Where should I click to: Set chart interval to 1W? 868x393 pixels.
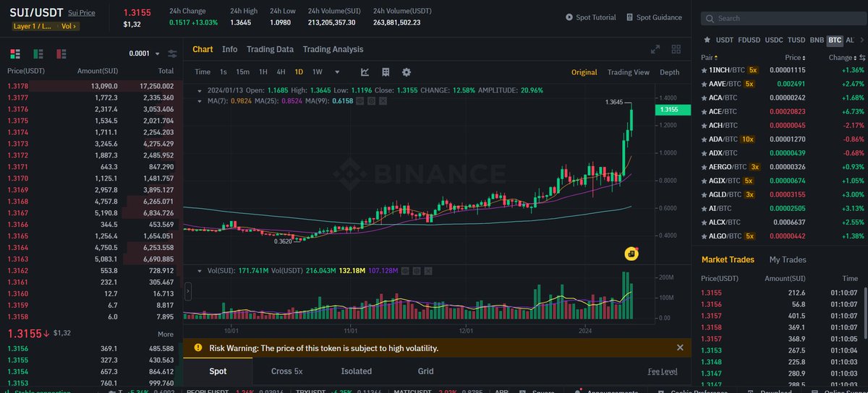tap(317, 72)
